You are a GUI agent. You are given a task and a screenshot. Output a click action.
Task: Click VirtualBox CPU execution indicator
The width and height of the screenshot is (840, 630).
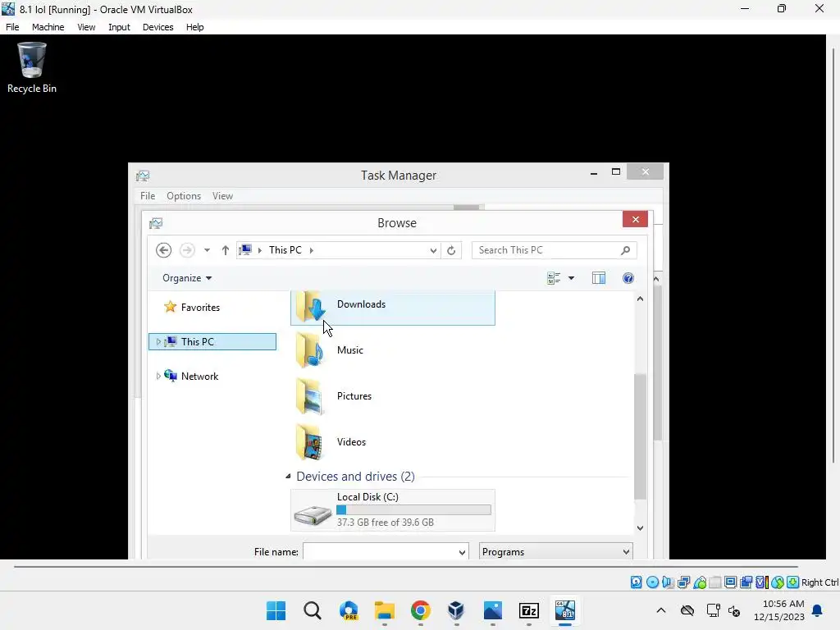762,582
